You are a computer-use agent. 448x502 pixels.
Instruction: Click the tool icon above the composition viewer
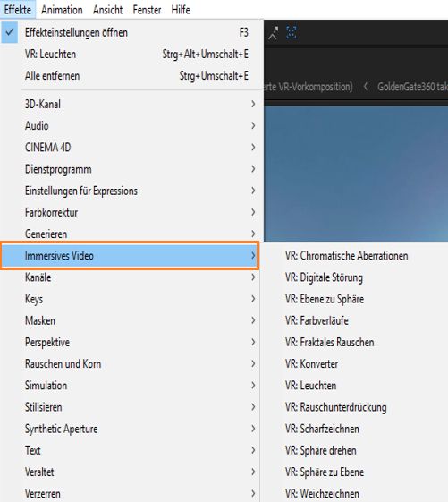(273, 33)
